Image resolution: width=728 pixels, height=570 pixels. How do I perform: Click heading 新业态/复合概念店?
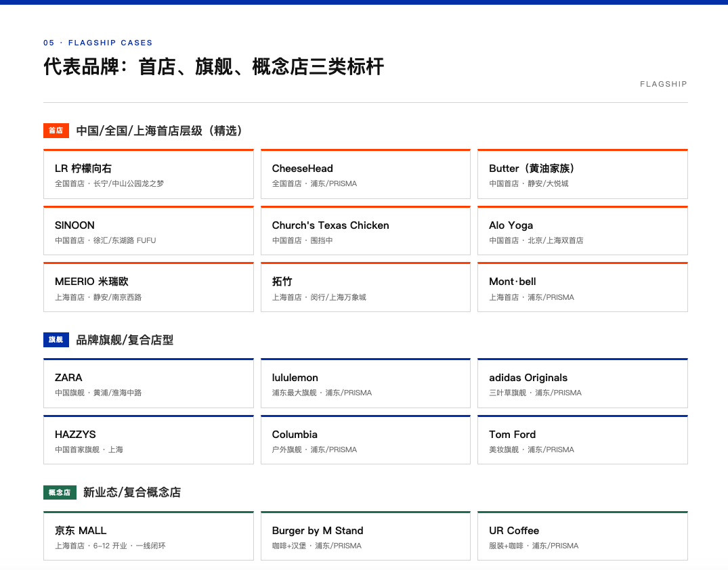coord(132,492)
